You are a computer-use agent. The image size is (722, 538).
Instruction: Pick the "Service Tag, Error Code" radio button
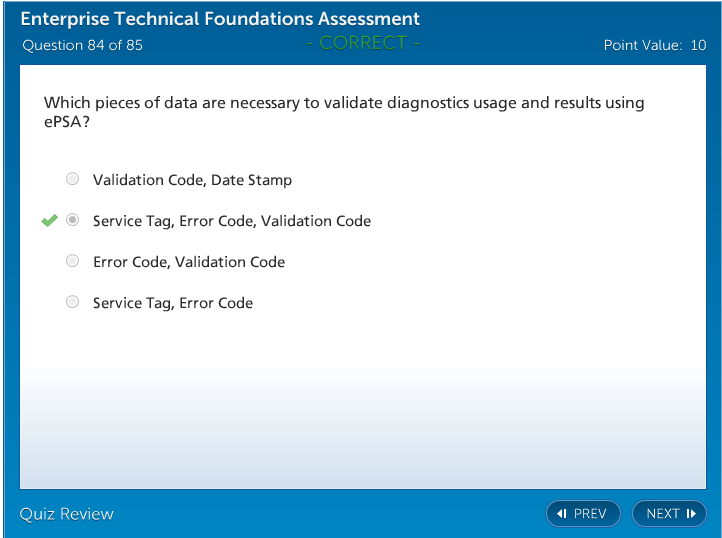72,302
